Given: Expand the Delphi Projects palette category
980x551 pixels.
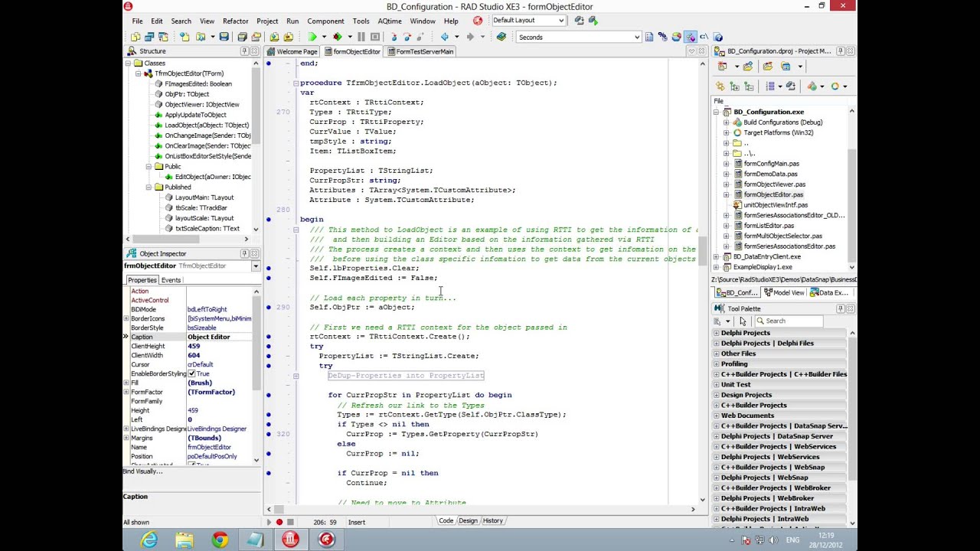Looking at the screenshot, I should (x=717, y=333).
